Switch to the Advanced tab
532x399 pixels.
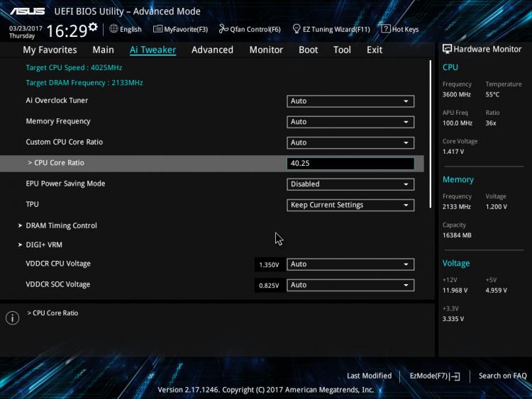pos(212,50)
